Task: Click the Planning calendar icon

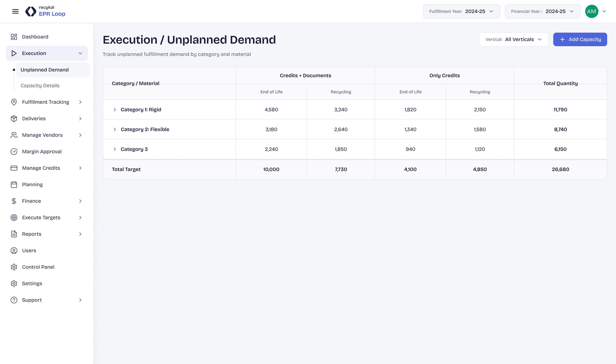Action: [14, 184]
